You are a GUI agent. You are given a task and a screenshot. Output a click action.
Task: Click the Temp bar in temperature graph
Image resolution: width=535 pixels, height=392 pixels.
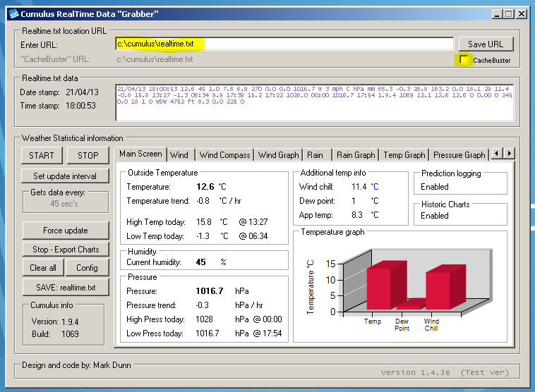378,288
